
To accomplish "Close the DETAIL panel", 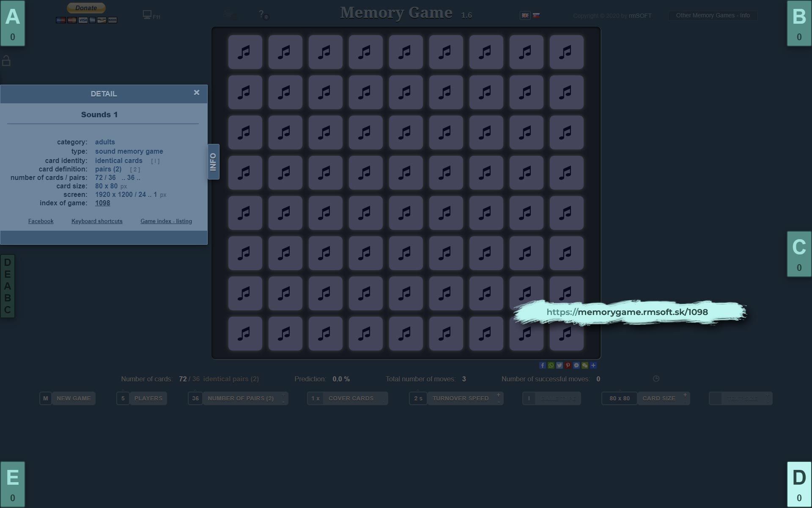I will pos(196,93).
